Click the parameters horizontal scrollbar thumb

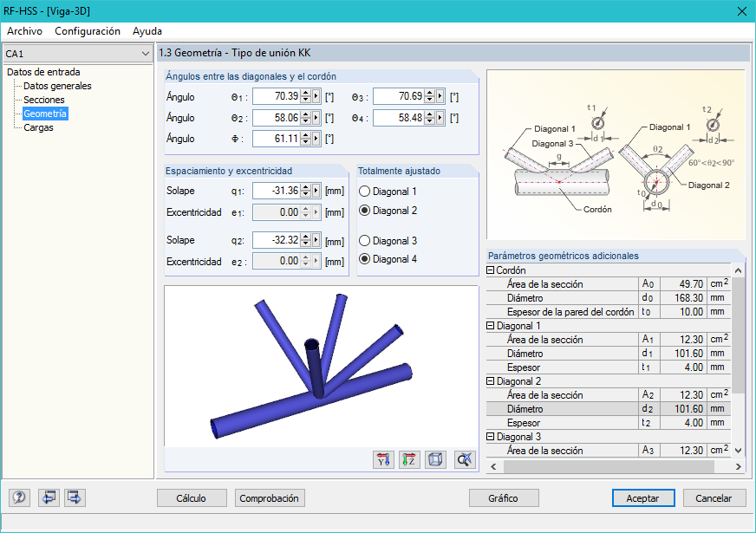click(x=609, y=466)
